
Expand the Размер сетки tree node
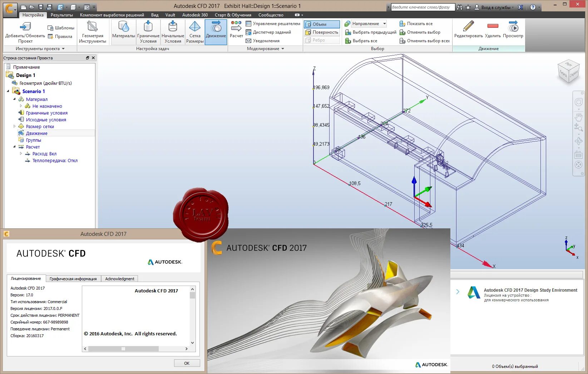click(x=15, y=126)
